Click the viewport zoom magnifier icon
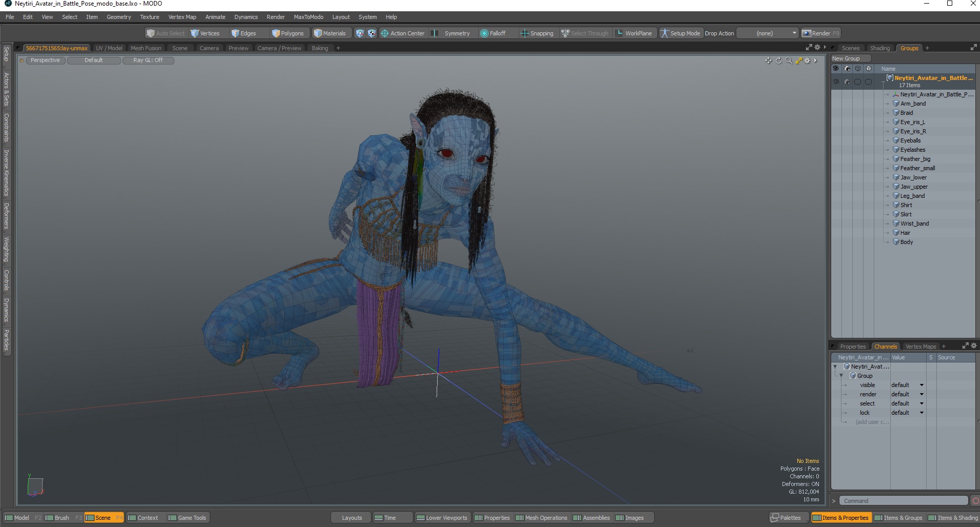 tap(789, 60)
